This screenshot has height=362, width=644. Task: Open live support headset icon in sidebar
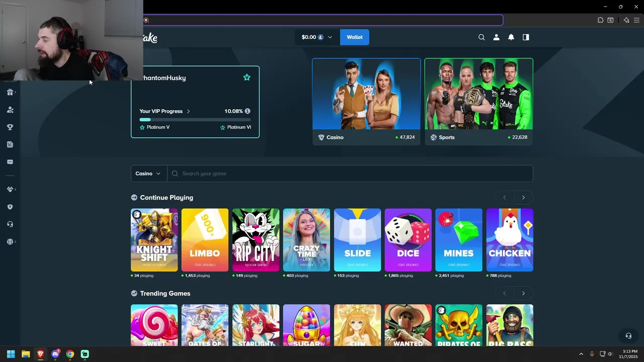pos(10,224)
